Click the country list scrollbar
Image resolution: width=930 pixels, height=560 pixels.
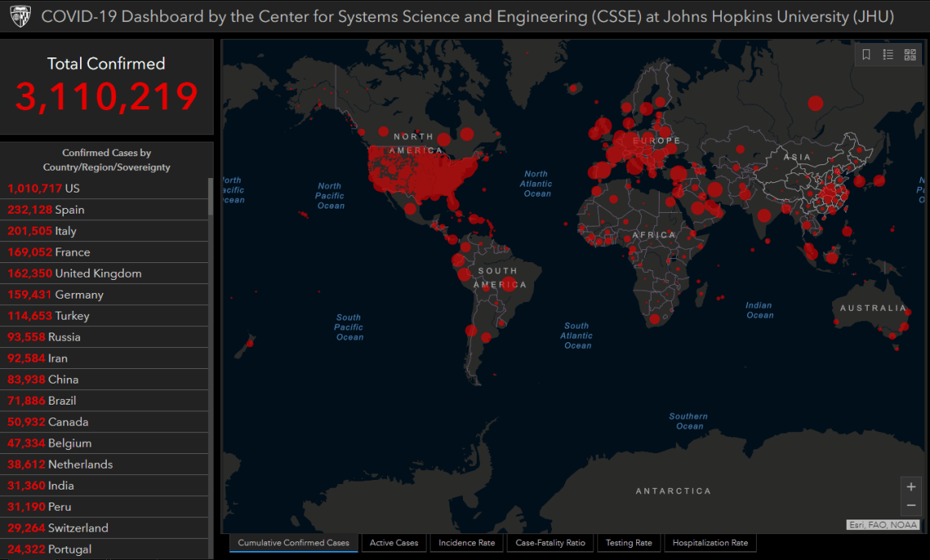(x=211, y=197)
